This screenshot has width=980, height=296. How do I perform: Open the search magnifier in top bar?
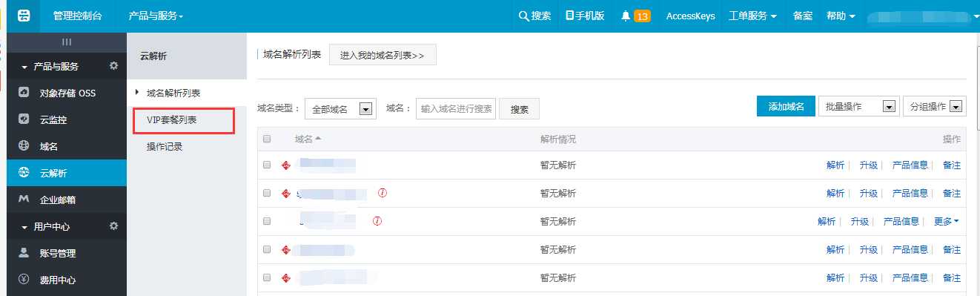[x=523, y=16]
